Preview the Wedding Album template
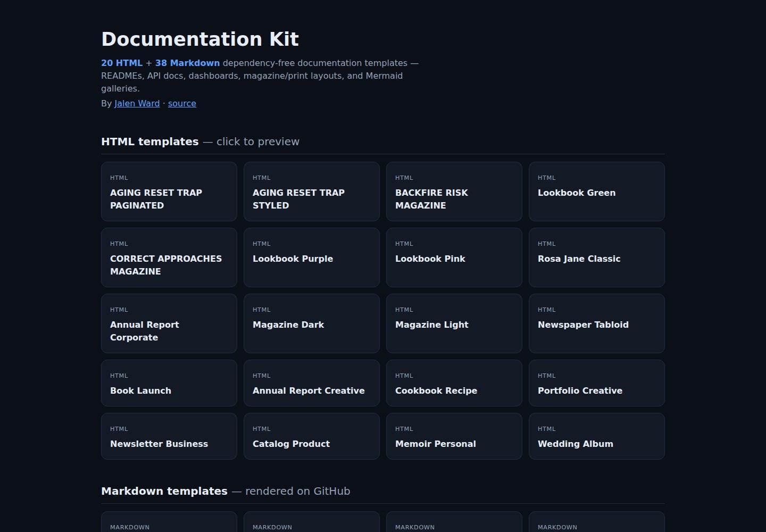Viewport: 766px width, 532px height. (x=597, y=436)
